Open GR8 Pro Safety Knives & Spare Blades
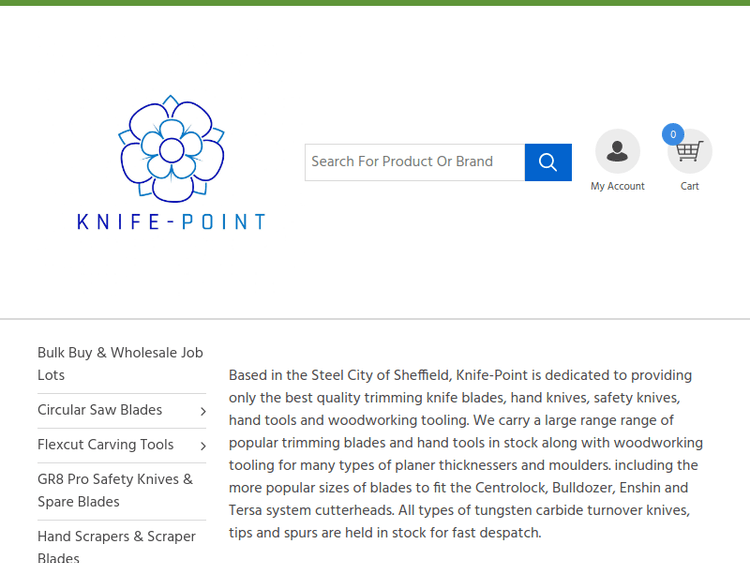 (x=115, y=490)
